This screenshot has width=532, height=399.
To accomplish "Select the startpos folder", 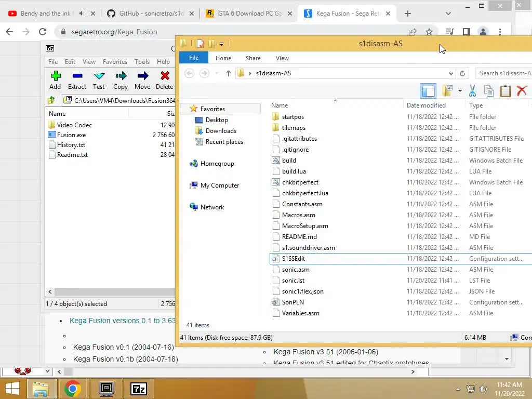I will click(293, 117).
